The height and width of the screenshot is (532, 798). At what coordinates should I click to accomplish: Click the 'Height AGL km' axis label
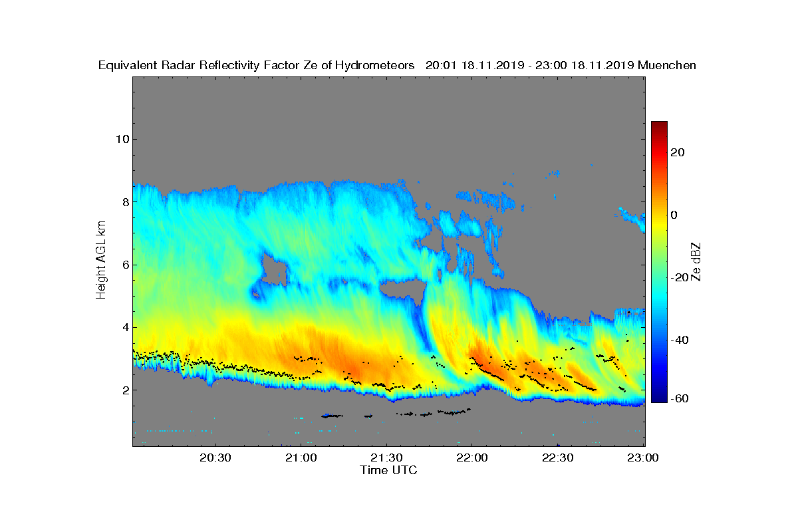point(101,261)
